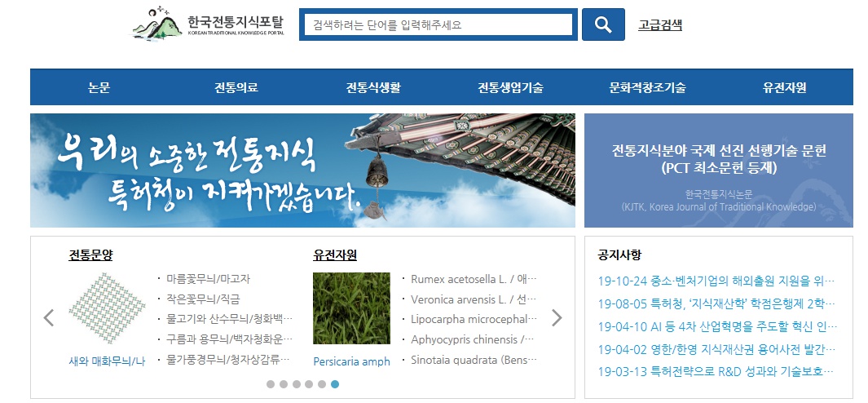Open 작은꽃무늬/직금 list item

203,299
